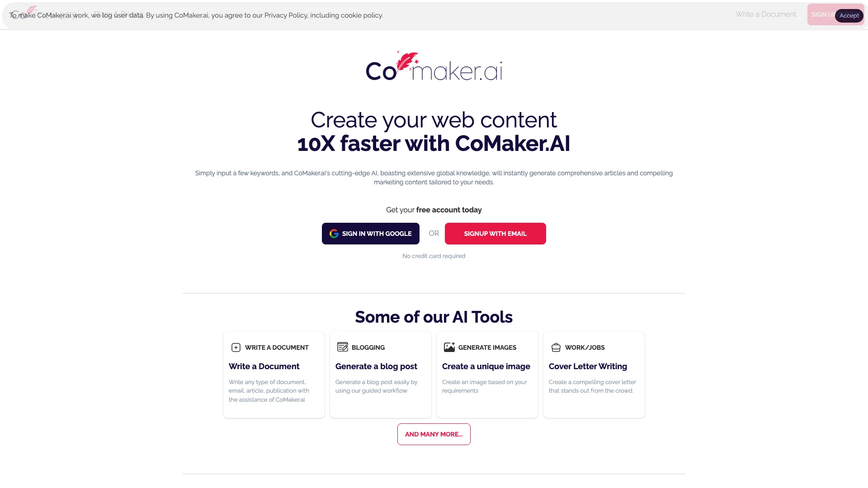Accept the cookie policy notification
Image resolution: width=868 pixels, height=488 pixels.
(849, 15)
